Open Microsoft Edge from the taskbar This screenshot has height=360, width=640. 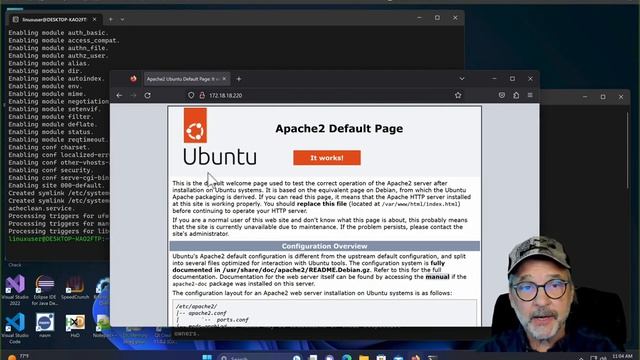(347, 357)
